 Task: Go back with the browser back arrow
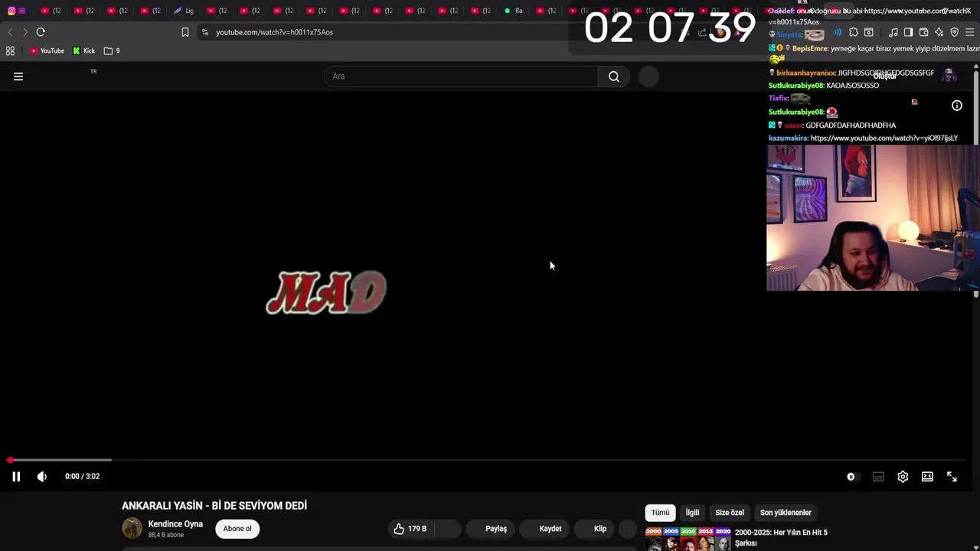[10, 32]
